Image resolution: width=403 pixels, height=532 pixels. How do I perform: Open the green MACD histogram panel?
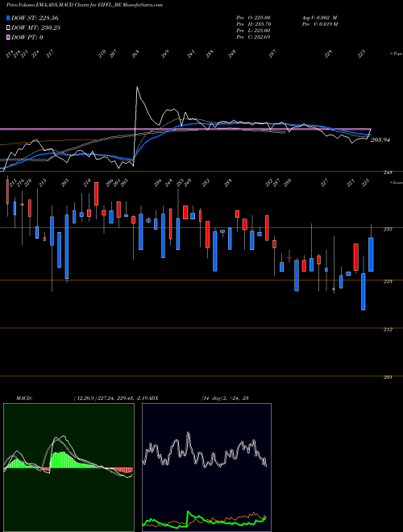coord(69,468)
